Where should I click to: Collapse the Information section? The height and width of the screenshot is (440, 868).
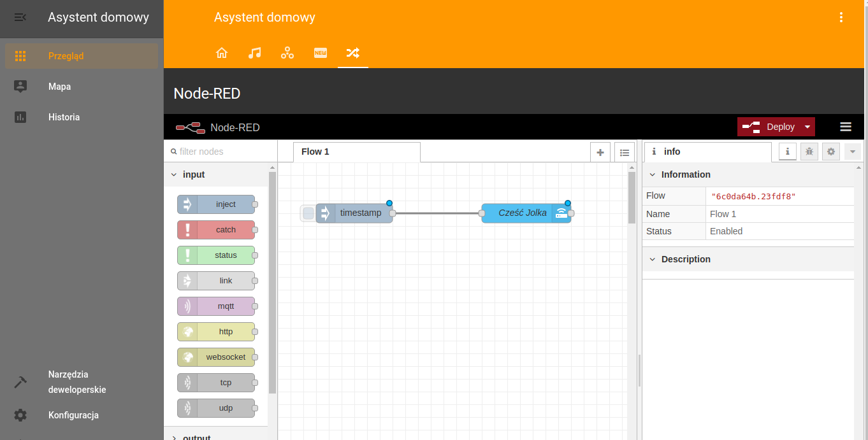(748, 174)
